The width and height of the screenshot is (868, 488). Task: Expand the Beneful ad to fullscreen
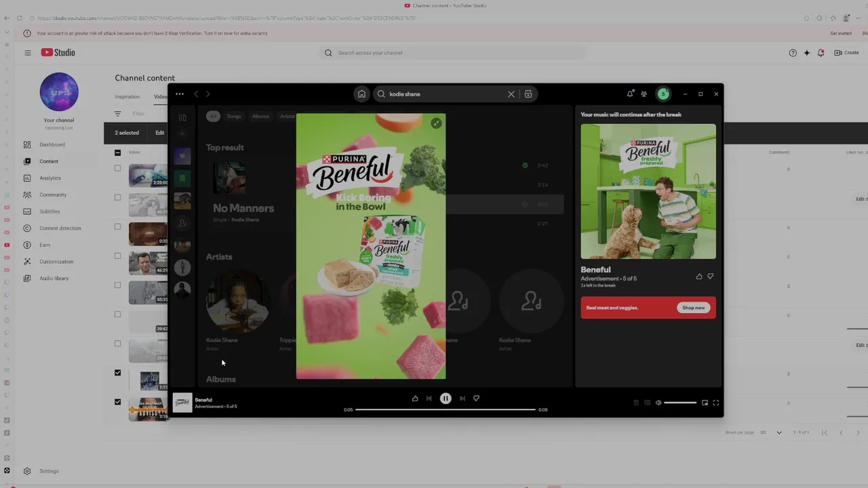436,123
